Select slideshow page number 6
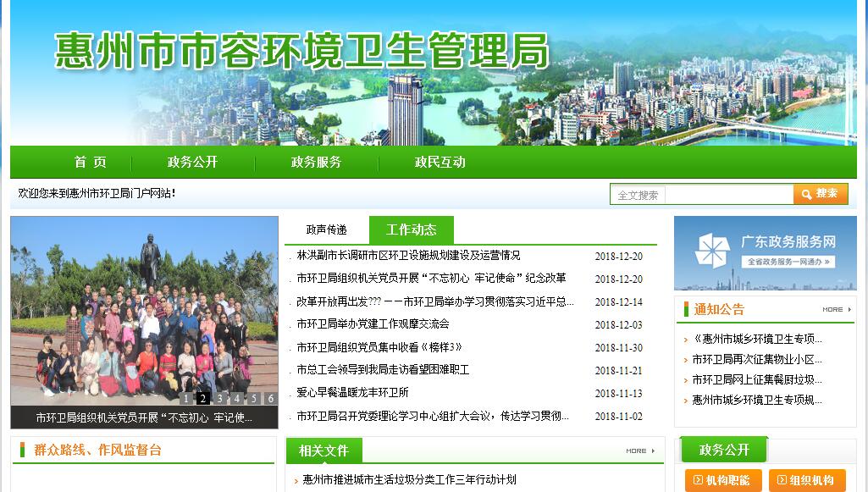The image size is (868, 492). (271, 398)
